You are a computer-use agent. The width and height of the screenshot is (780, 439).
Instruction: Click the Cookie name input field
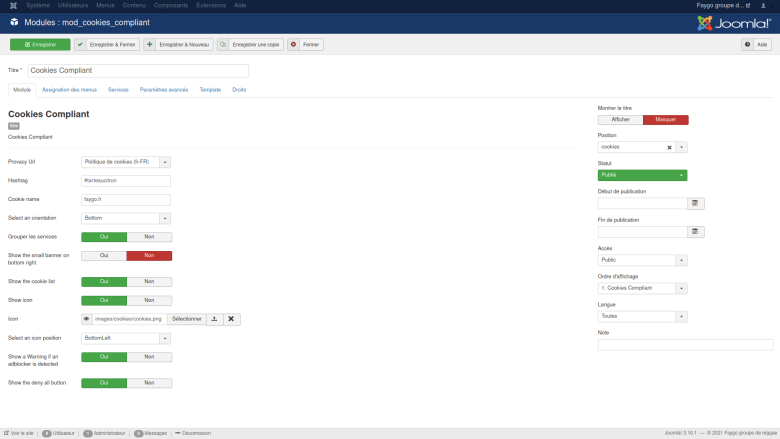(126, 199)
